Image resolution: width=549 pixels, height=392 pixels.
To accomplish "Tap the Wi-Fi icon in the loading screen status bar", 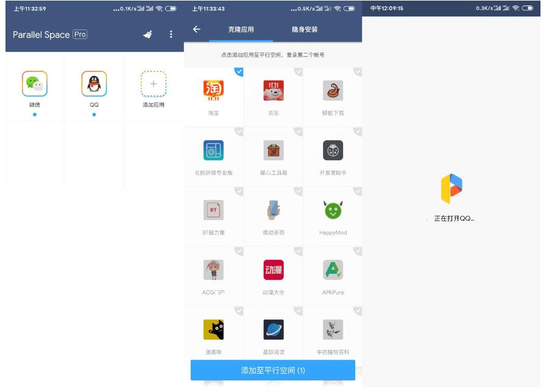I will tap(515, 8).
